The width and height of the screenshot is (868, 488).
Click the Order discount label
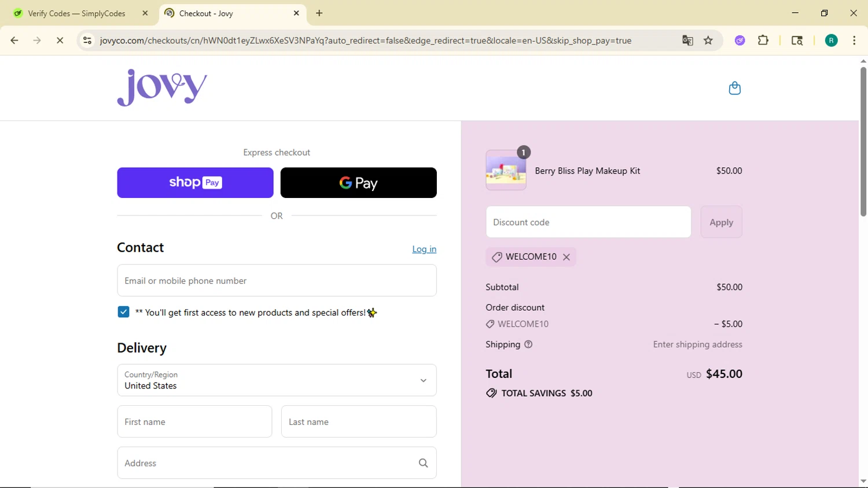click(x=515, y=307)
